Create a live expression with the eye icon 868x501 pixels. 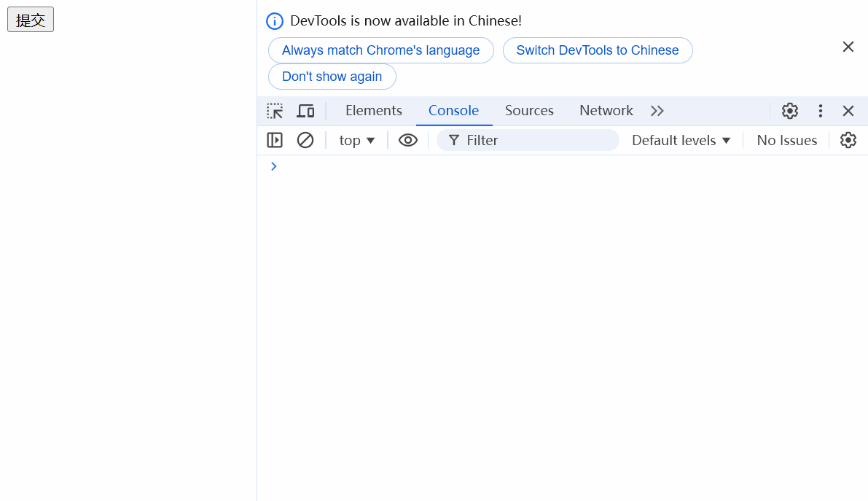(407, 139)
